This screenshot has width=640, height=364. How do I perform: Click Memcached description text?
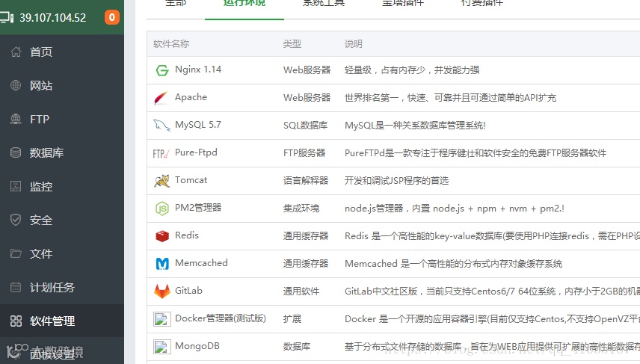click(454, 264)
